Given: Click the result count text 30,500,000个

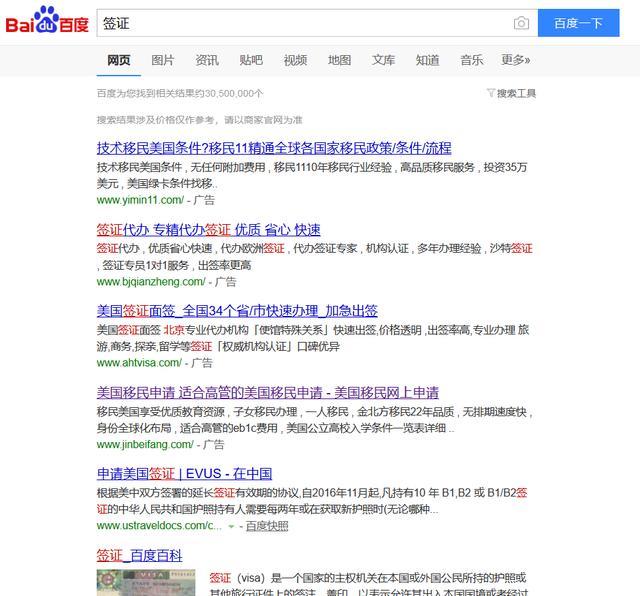Looking at the screenshot, I should pyautogui.click(x=234, y=93).
